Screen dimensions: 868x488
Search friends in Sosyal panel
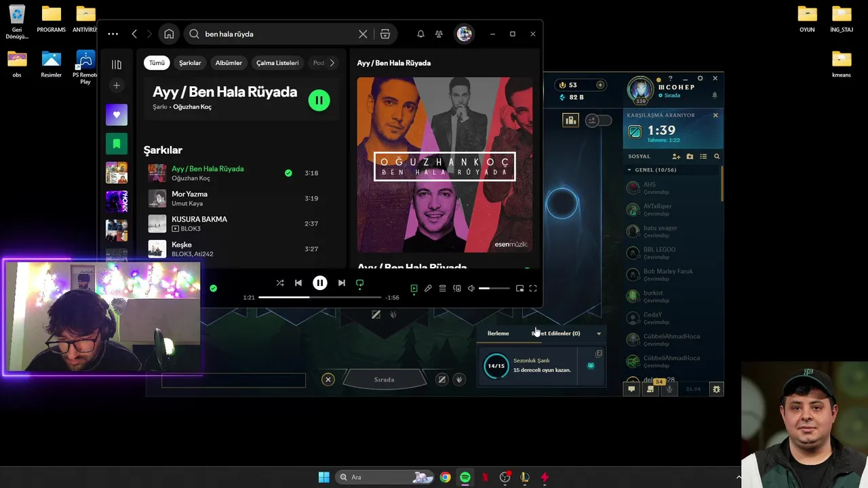click(717, 157)
